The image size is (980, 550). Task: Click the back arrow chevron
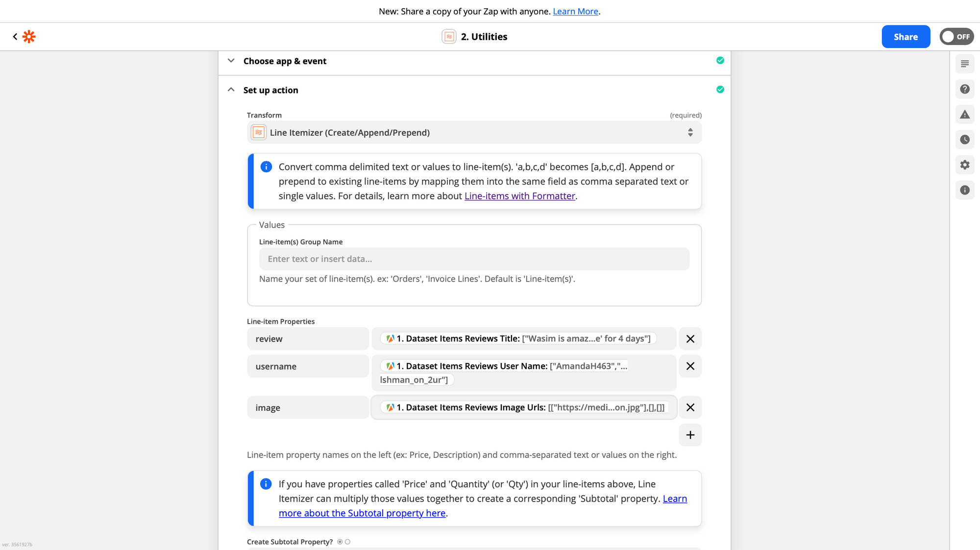pos(15,37)
